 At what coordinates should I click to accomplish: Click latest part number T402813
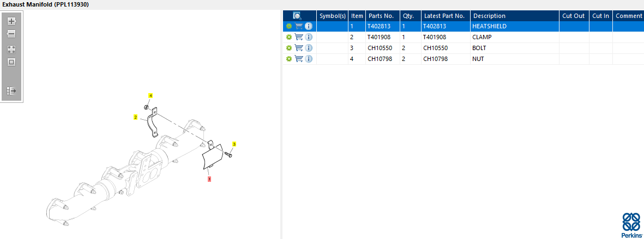(x=435, y=26)
